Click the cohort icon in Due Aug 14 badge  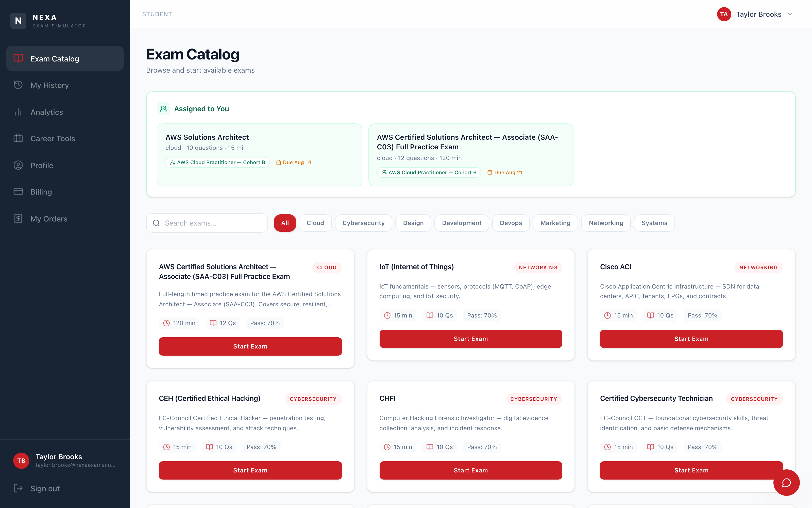173,163
